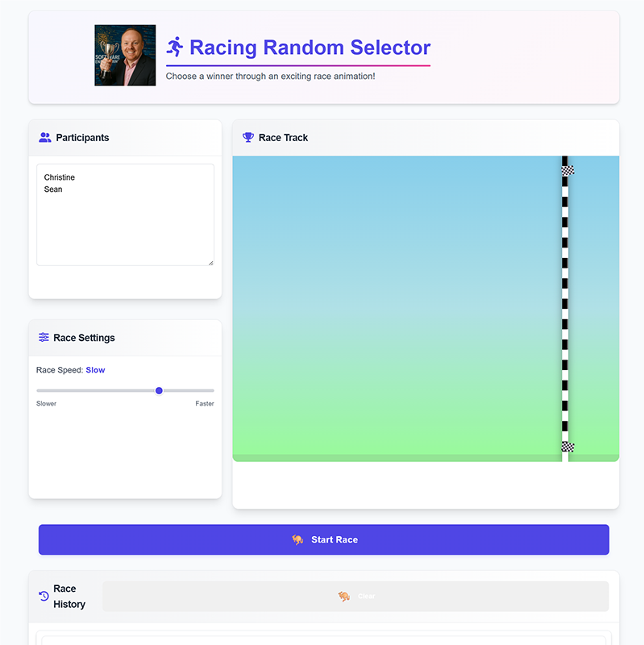Click the Race Settings sliders icon
644x645 pixels.
(x=44, y=337)
